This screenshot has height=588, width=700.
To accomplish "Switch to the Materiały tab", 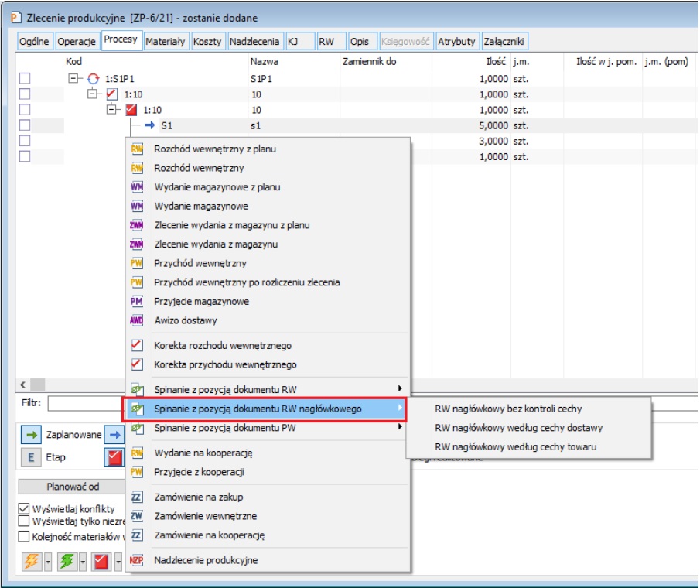I will [x=166, y=42].
